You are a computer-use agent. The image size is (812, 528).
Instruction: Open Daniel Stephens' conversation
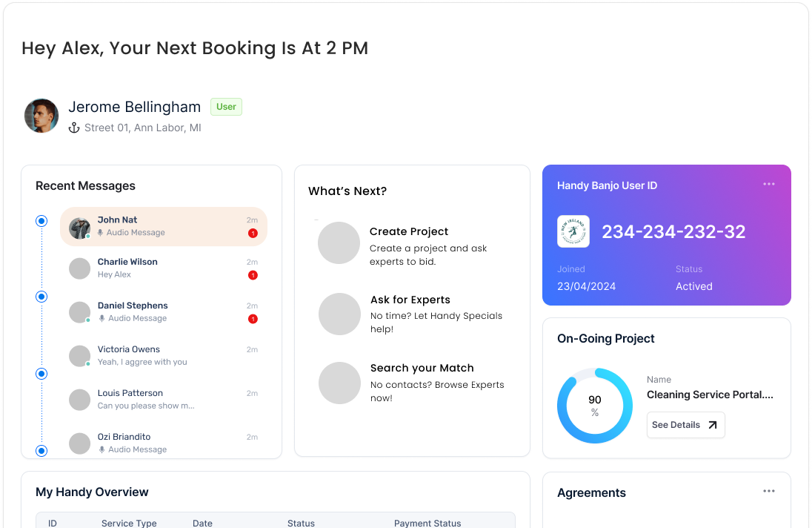click(x=164, y=312)
